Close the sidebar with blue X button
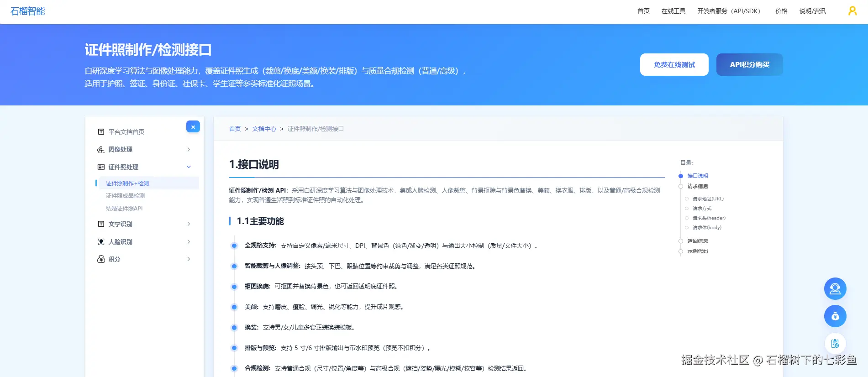The height and width of the screenshot is (377, 868). coord(193,127)
